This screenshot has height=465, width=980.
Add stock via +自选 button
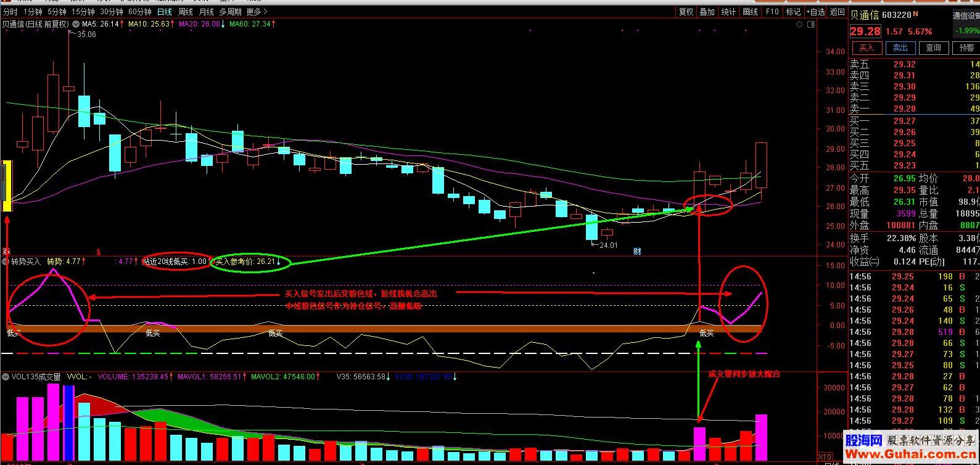coord(815,12)
